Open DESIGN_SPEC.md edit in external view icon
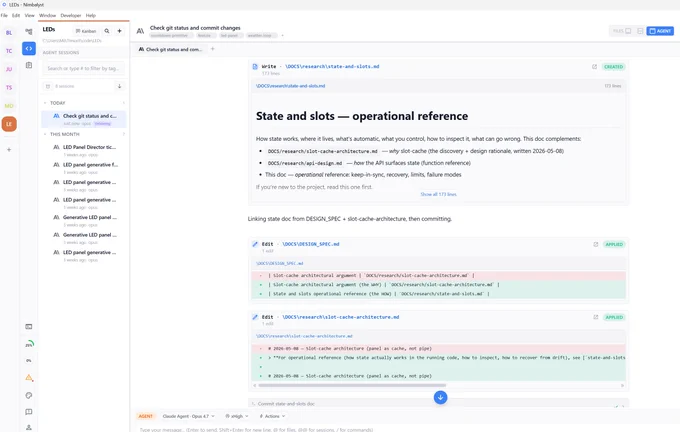The height and width of the screenshot is (432, 680). [x=596, y=244]
